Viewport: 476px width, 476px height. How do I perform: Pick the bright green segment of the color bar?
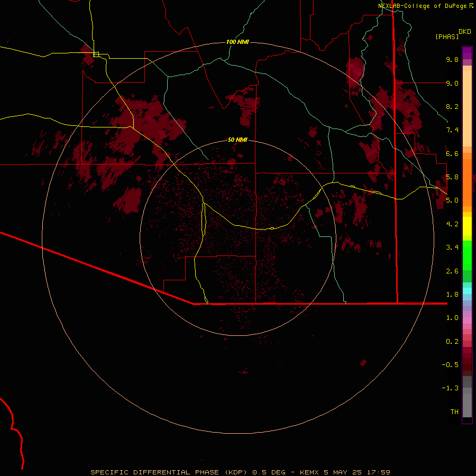(x=467, y=255)
